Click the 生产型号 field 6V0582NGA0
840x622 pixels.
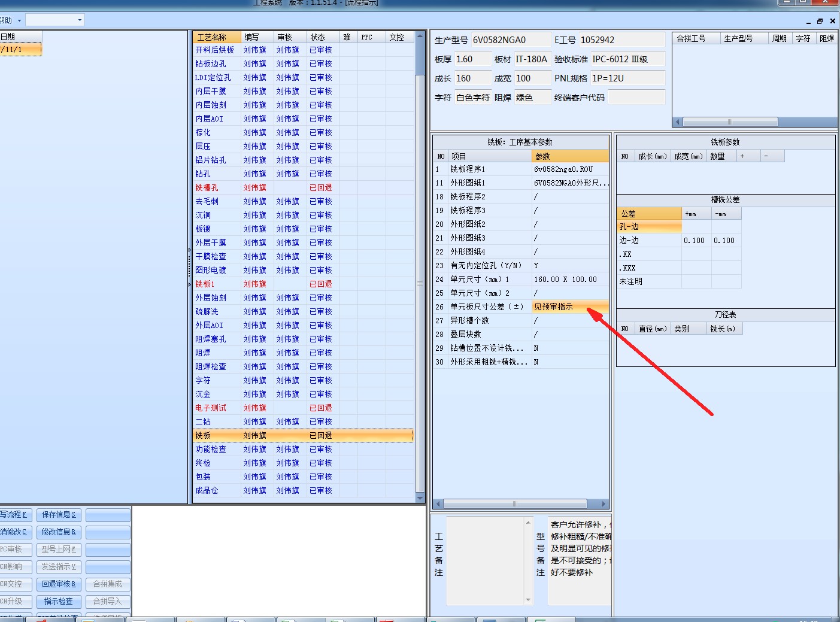(x=511, y=40)
